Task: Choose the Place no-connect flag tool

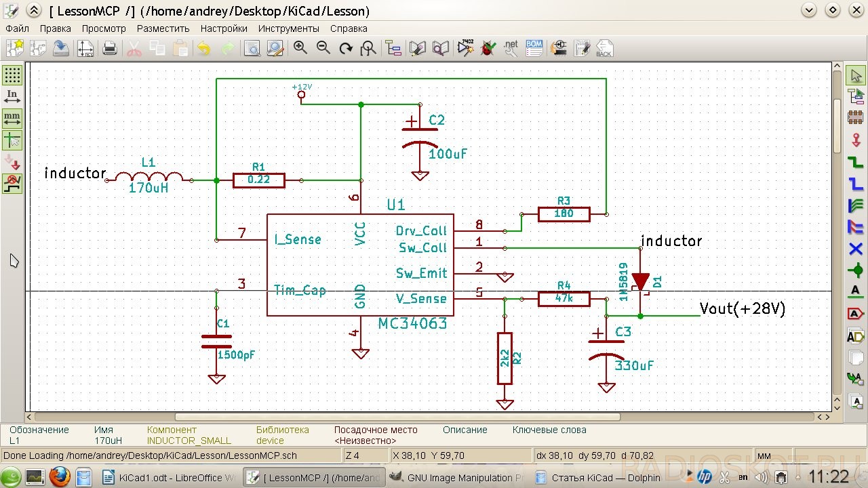Action: point(856,249)
